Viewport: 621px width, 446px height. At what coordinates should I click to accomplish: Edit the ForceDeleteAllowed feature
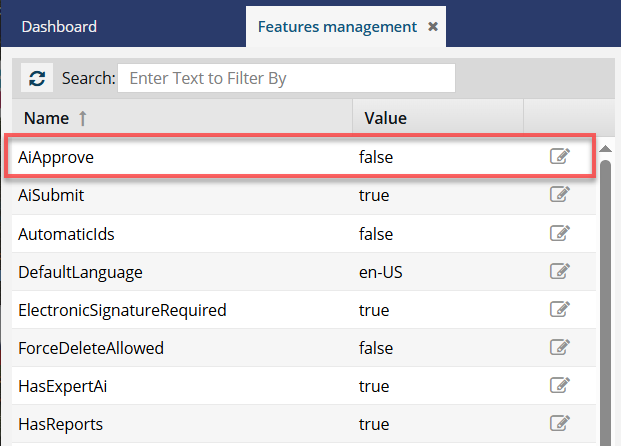(560, 348)
